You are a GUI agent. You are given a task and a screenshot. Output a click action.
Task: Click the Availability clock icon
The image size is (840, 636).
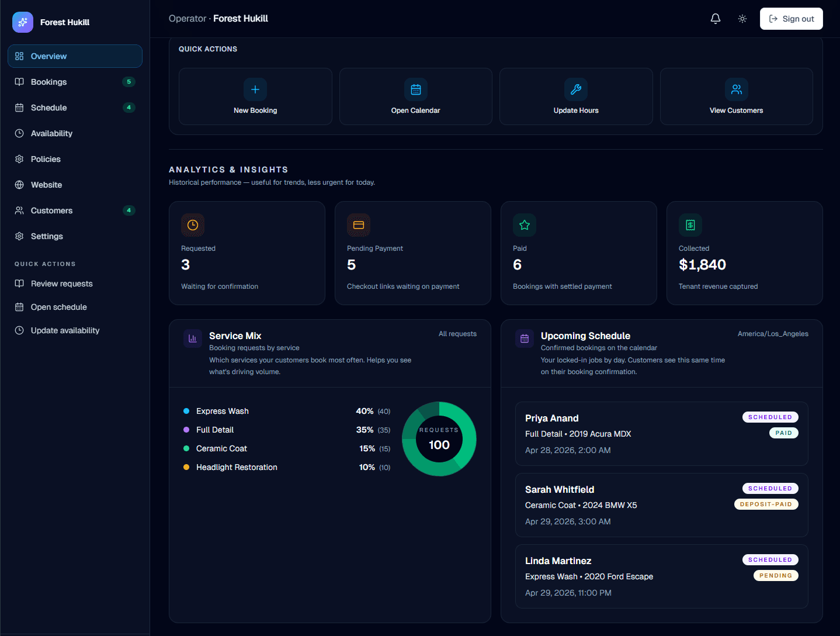19,133
